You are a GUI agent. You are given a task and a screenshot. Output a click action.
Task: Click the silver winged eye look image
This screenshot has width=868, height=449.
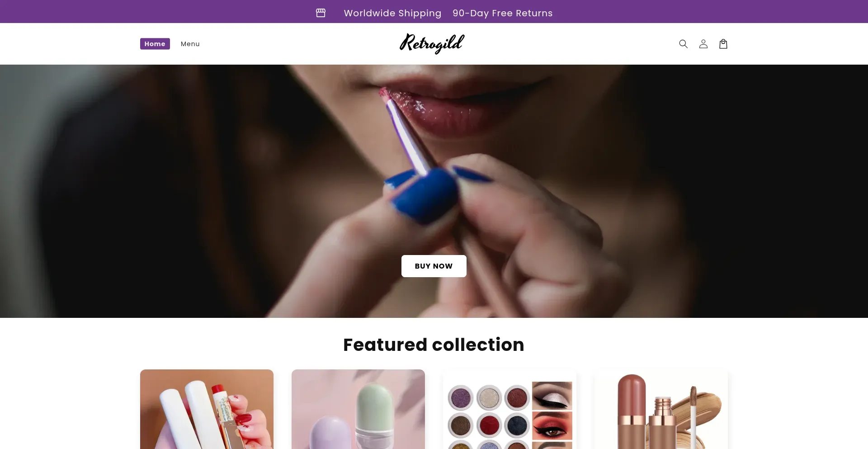[552, 396]
